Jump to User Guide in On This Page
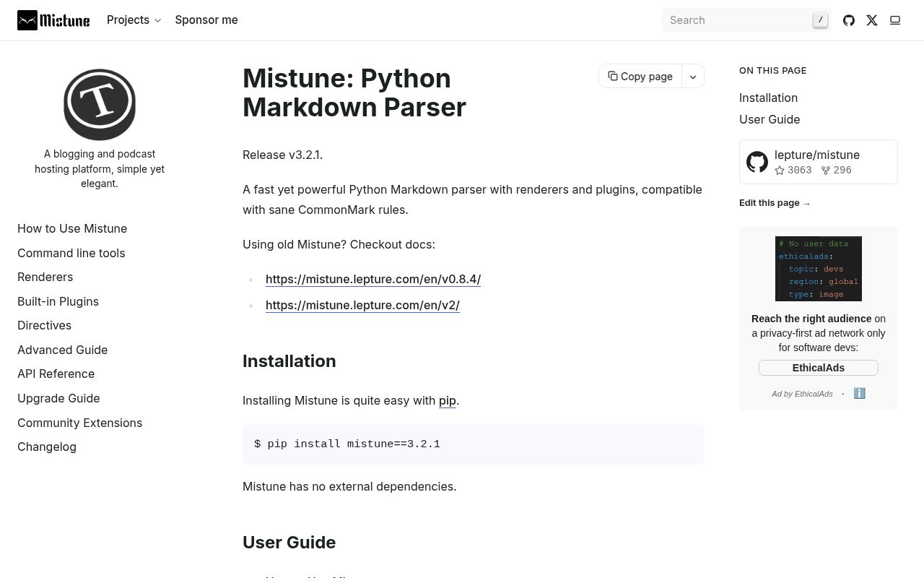 coord(770,119)
